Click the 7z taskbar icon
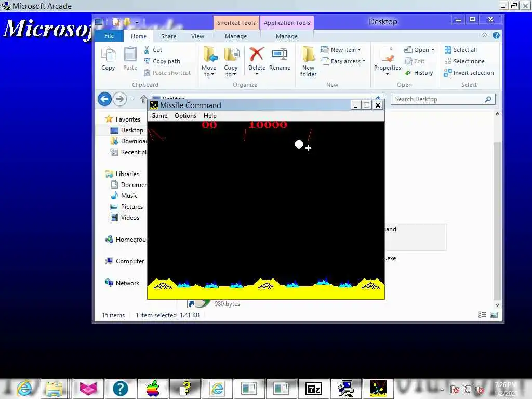 pos(313,389)
